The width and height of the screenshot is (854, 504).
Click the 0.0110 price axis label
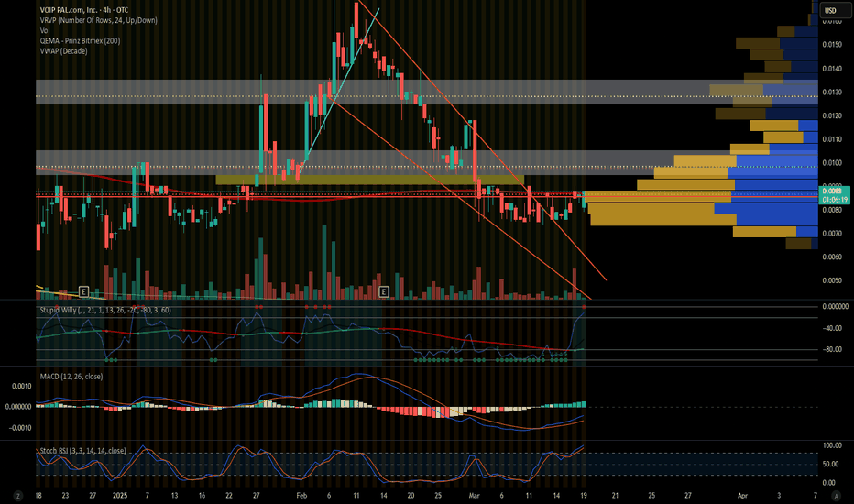click(832, 139)
